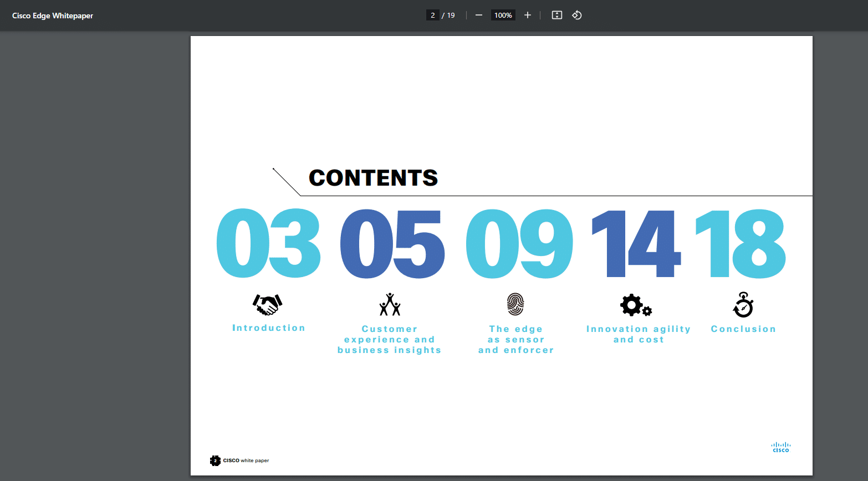Viewport: 868px width, 481px height.
Task: Click the fit to page icon
Action: pyautogui.click(x=557, y=16)
